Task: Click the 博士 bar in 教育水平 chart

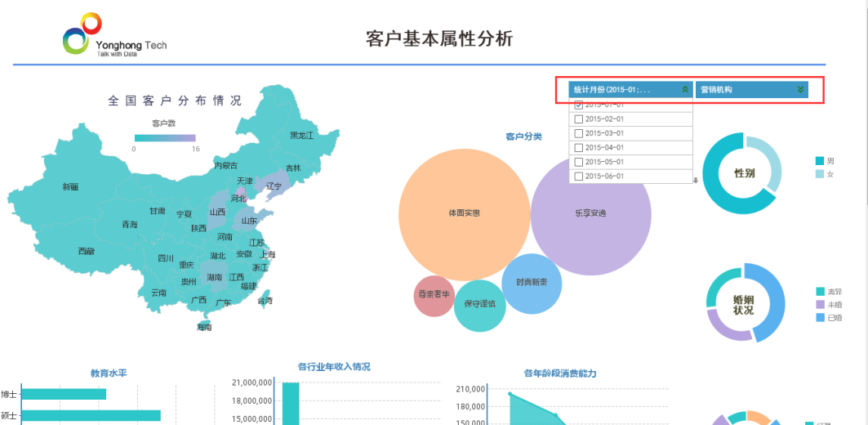Action: click(x=64, y=394)
